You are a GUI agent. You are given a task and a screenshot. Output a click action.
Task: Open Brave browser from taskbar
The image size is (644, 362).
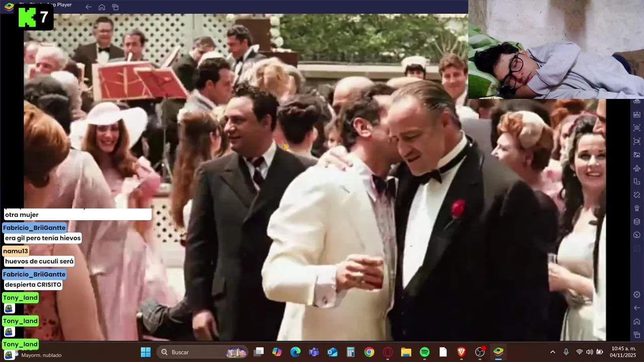[461, 352]
